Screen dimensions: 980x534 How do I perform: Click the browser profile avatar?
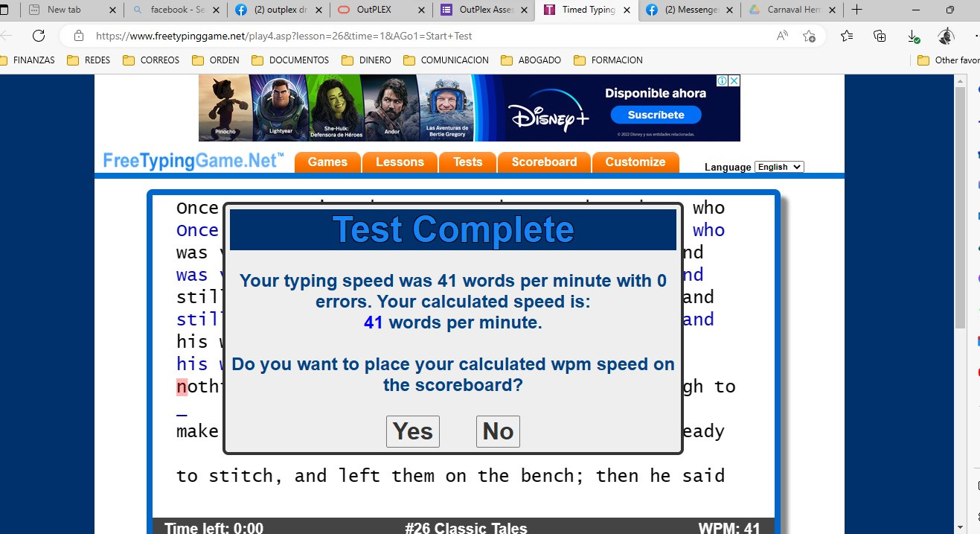pos(946,36)
